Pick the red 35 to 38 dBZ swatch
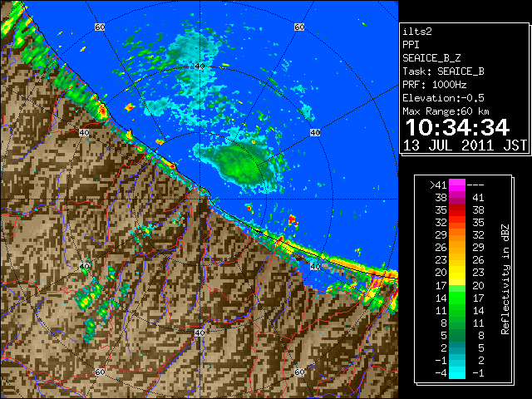 pos(457,210)
